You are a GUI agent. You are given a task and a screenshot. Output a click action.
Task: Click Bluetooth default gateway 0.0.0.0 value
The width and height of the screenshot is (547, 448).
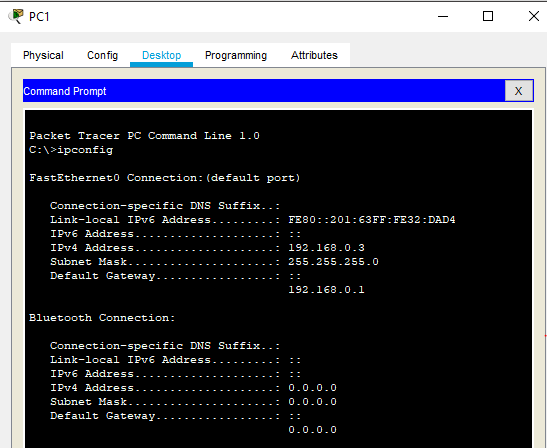pyautogui.click(x=313, y=430)
